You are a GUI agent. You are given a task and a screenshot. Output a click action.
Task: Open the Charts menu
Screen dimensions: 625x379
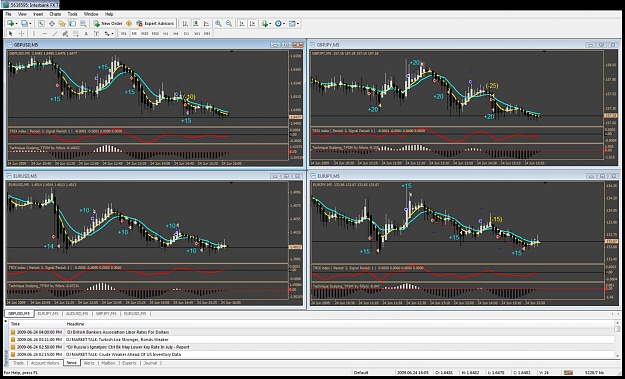[x=55, y=14]
